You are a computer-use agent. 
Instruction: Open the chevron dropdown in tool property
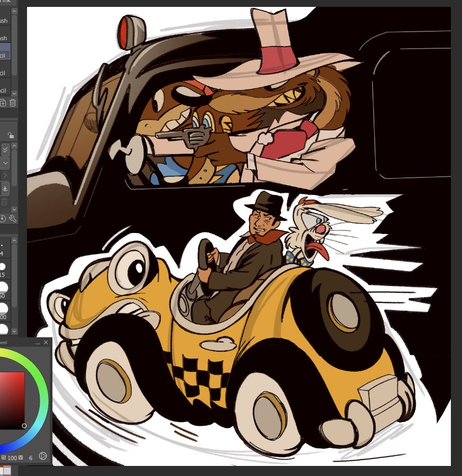(5, 163)
